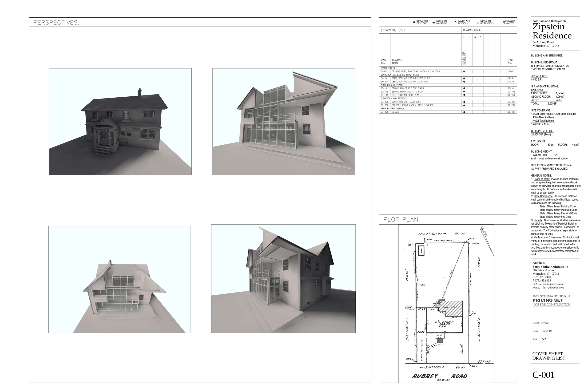Click the issue dot for EX-201 elevations
This screenshot has height=392, width=588.
point(464,82)
